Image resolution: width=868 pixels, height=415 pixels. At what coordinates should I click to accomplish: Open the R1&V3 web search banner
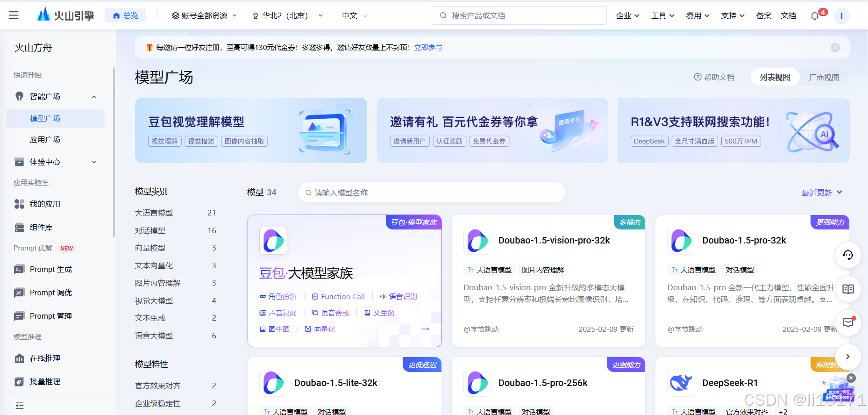(x=733, y=130)
